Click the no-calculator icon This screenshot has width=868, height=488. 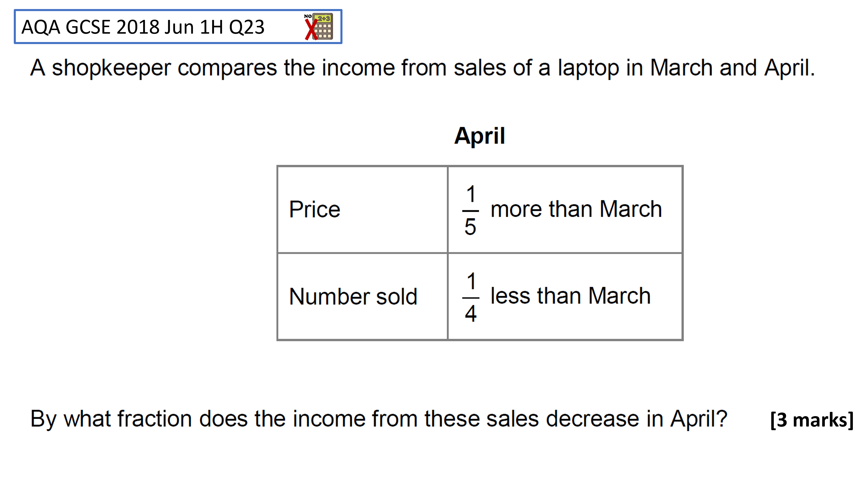point(318,27)
